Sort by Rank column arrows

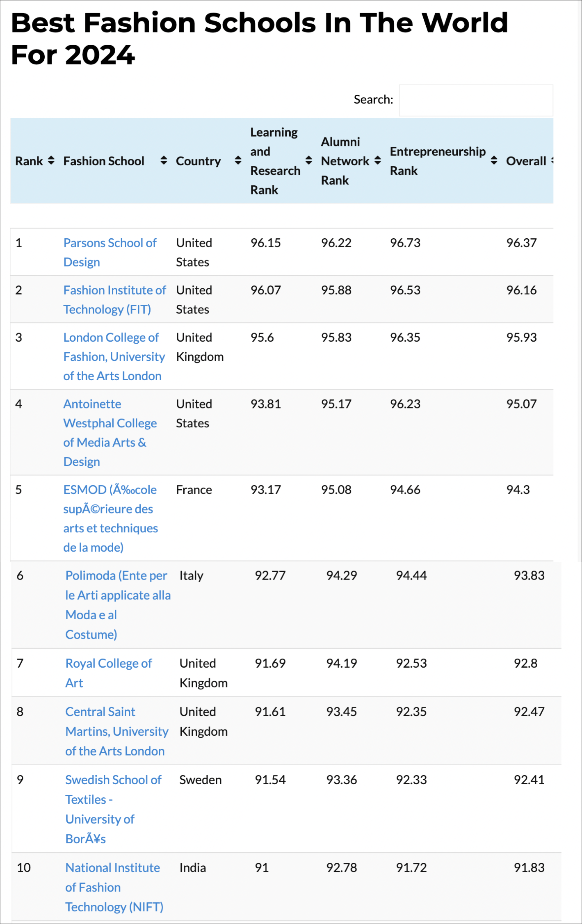[x=51, y=160]
